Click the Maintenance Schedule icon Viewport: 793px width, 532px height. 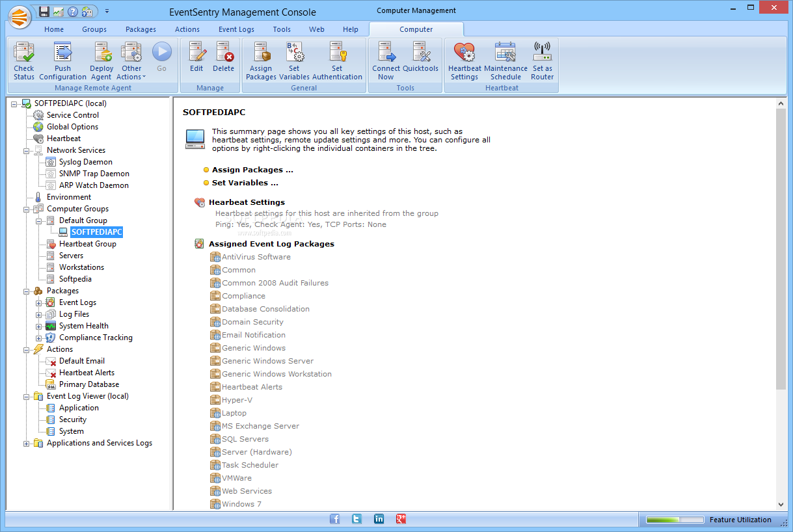[x=505, y=61]
